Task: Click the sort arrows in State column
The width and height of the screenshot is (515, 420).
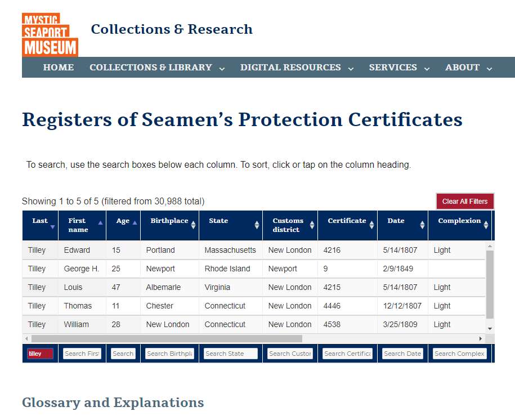Action: [x=257, y=225]
